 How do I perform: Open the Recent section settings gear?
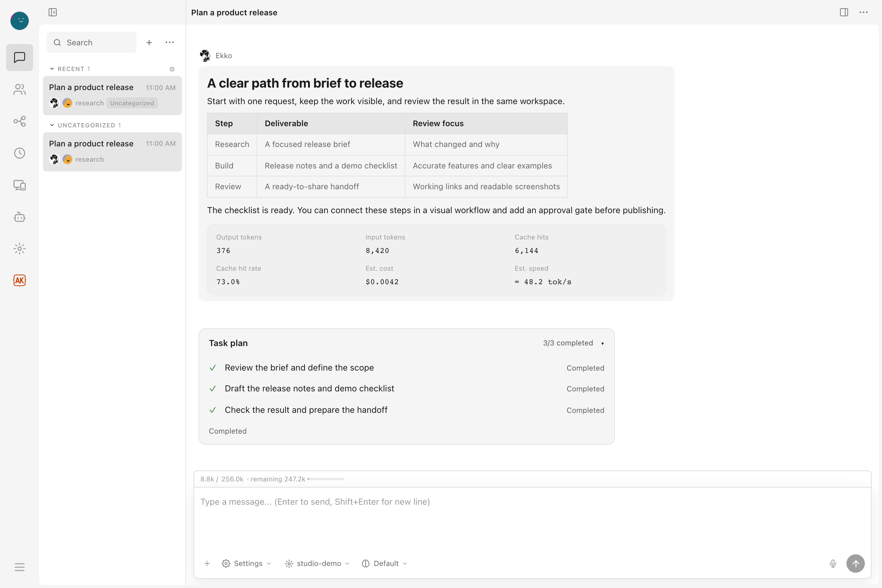[172, 69]
